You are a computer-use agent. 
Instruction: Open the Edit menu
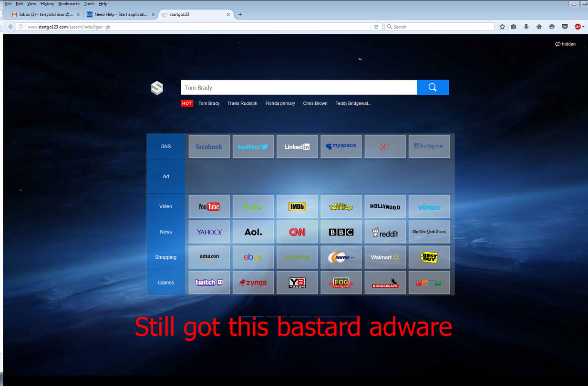click(x=19, y=4)
